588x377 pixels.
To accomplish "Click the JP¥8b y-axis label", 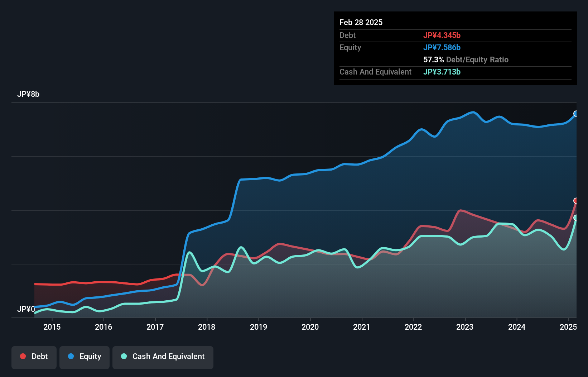I will tap(28, 94).
